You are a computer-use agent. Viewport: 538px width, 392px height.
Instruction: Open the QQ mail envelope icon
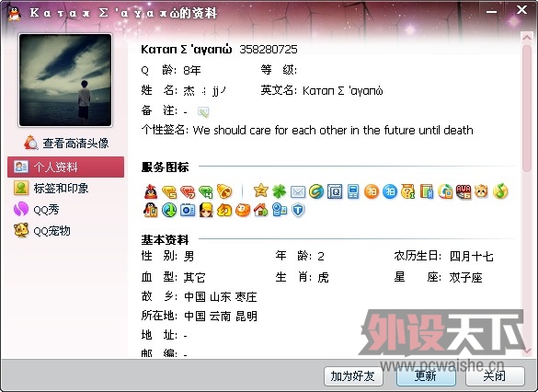(x=298, y=192)
